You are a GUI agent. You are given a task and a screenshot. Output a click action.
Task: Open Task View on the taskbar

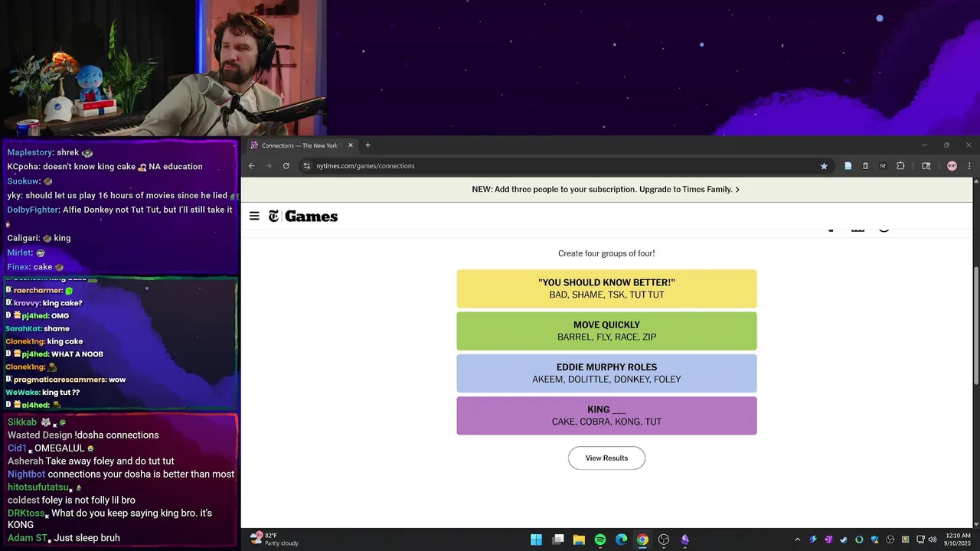pos(558,540)
